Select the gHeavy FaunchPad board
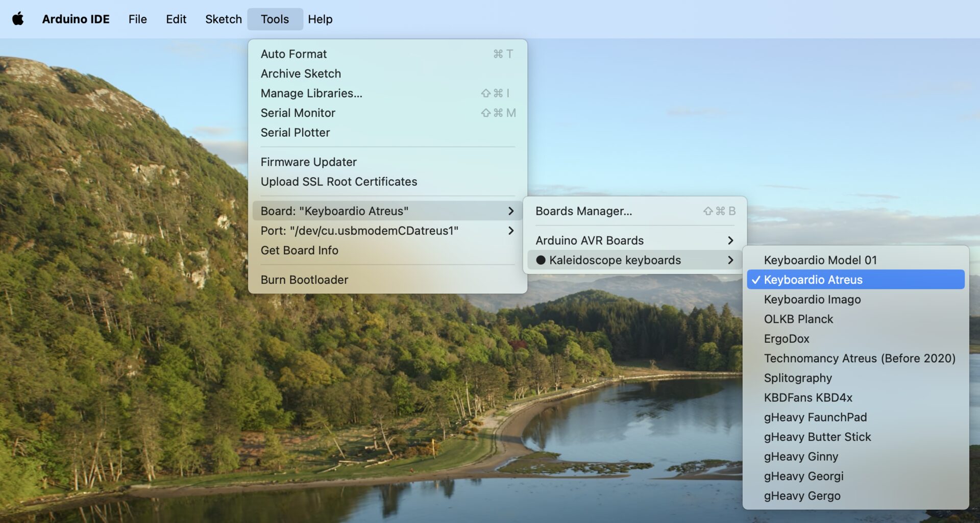980x523 pixels. pos(855,417)
